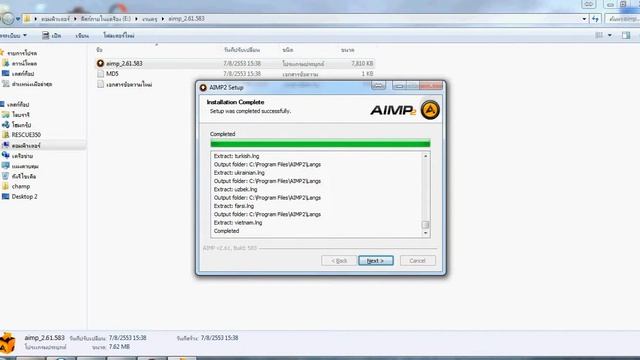This screenshot has width=640, height=360.
Task: Sort by the Type column header
Action: pos(288,49)
